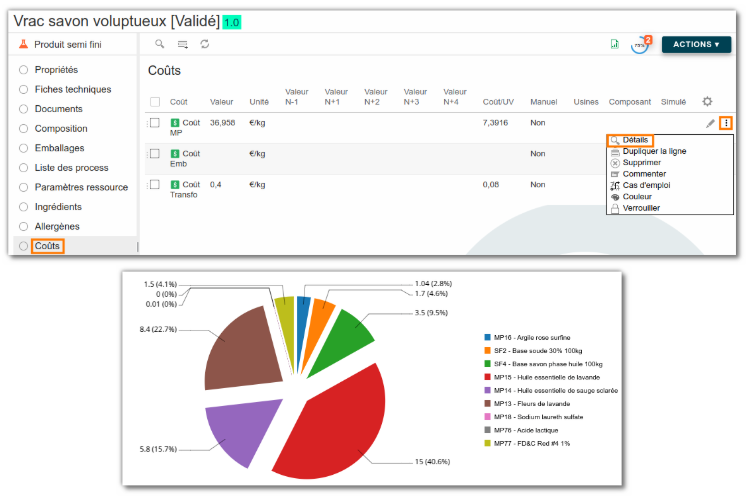
Task: Open the column settings gear icon
Action: (x=707, y=101)
